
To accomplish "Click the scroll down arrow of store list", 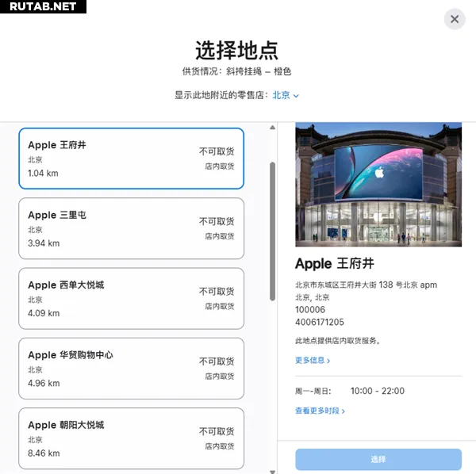I will pos(272,472).
